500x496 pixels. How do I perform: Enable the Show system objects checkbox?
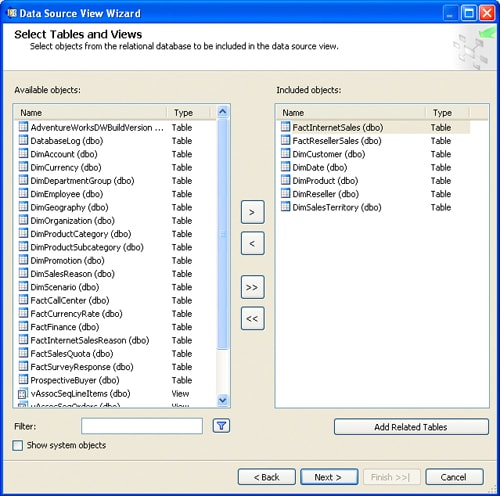(17, 445)
